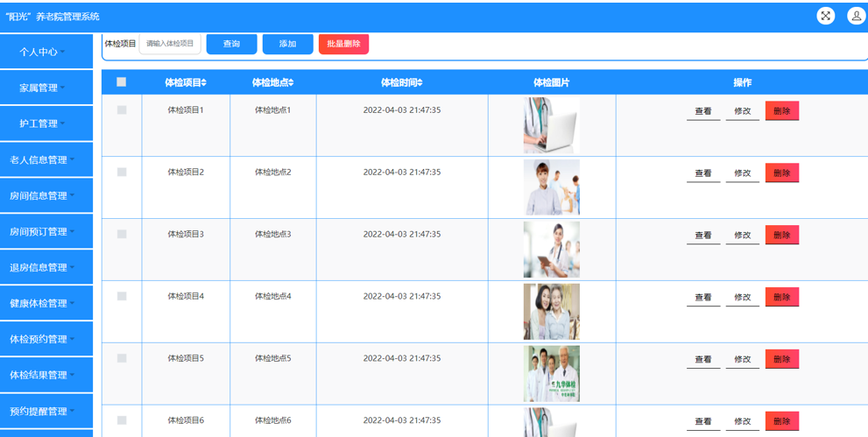Delete 体检项目6 row
Viewport: 868px width, 437px height.
(x=782, y=421)
